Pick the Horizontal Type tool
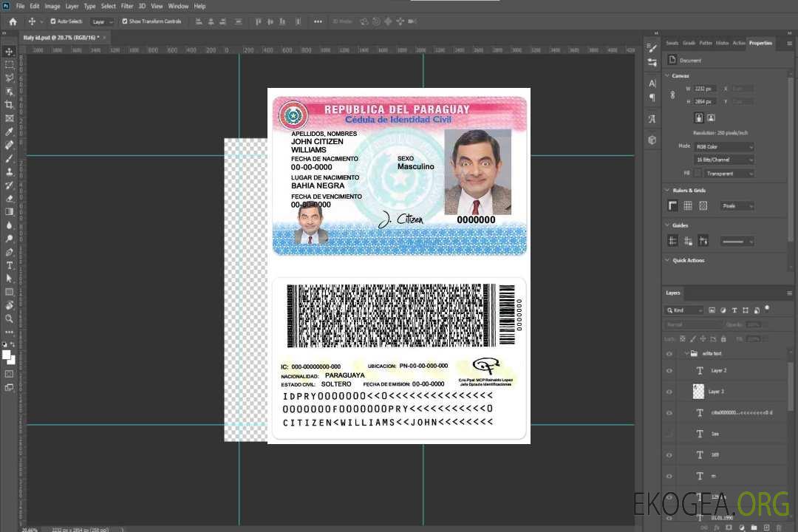This screenshot has width=798, height=532. [10, 265]
